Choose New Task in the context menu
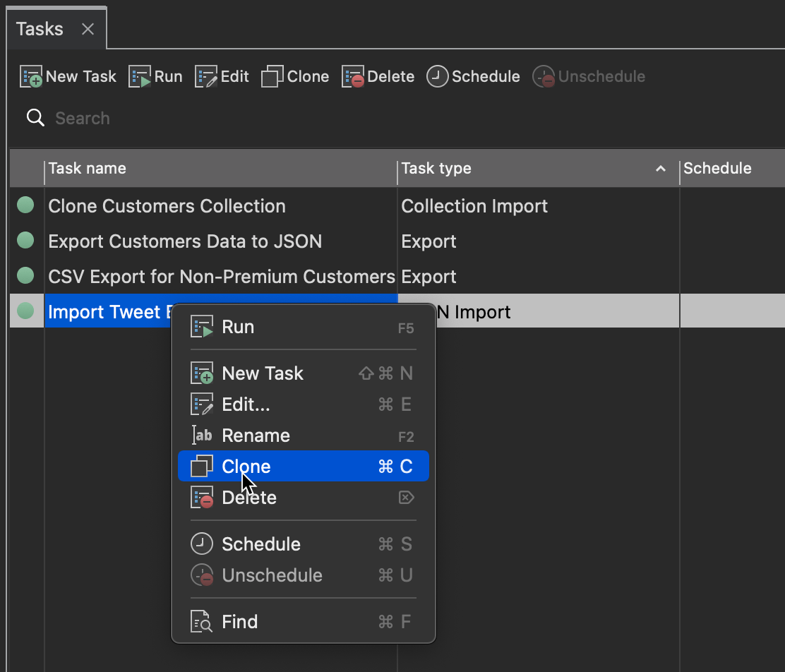 [262, 373]
